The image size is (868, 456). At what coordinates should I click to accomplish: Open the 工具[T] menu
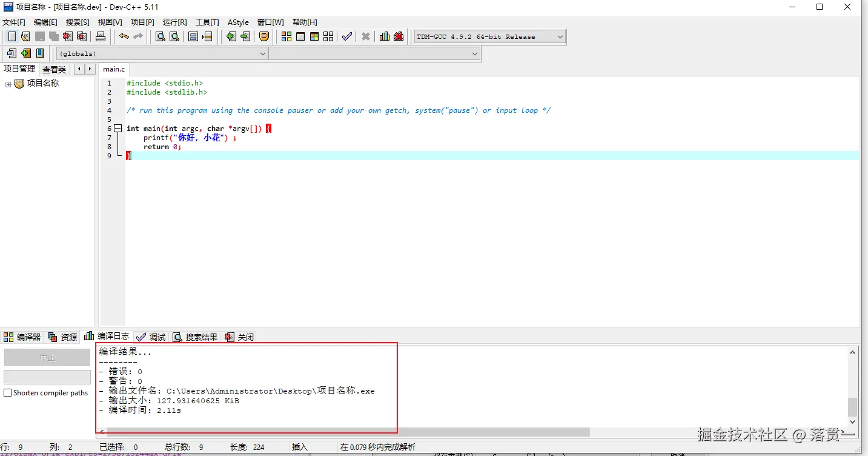(207, 22)
